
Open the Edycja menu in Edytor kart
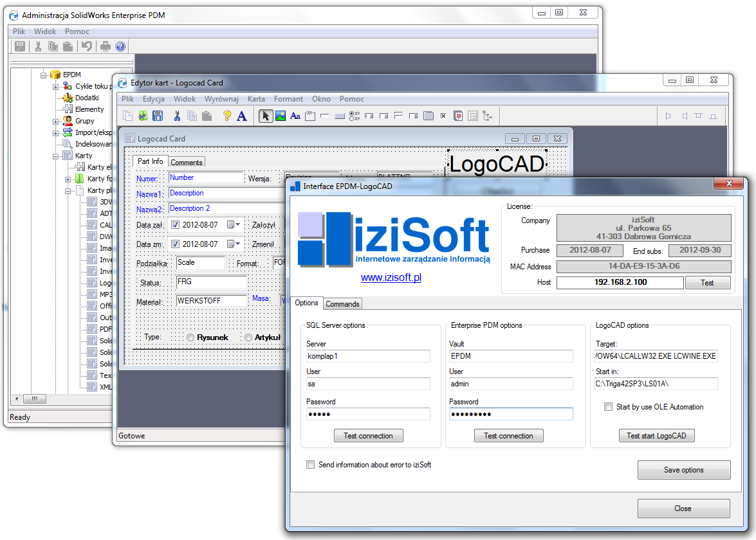[x=154, y=99]
